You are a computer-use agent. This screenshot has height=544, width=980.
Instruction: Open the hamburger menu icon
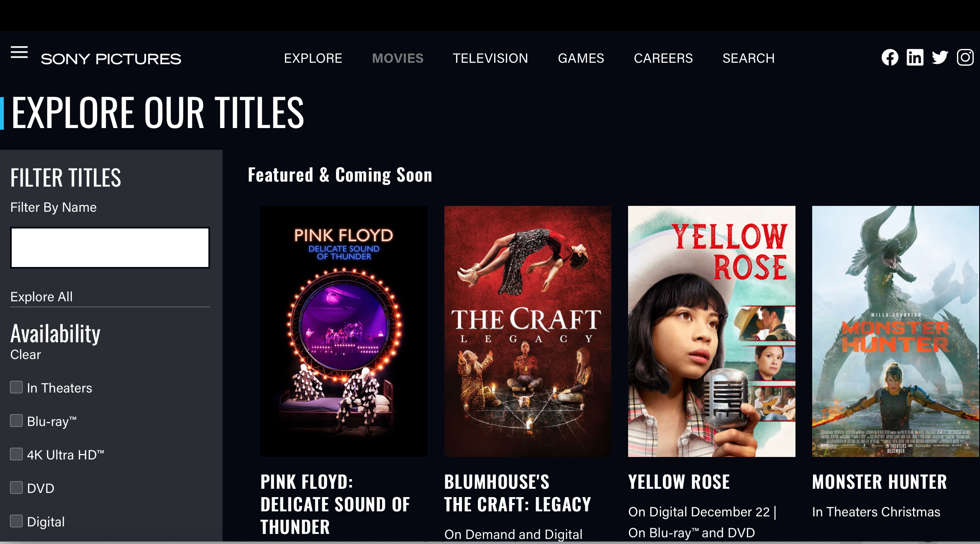coord(19,52)
